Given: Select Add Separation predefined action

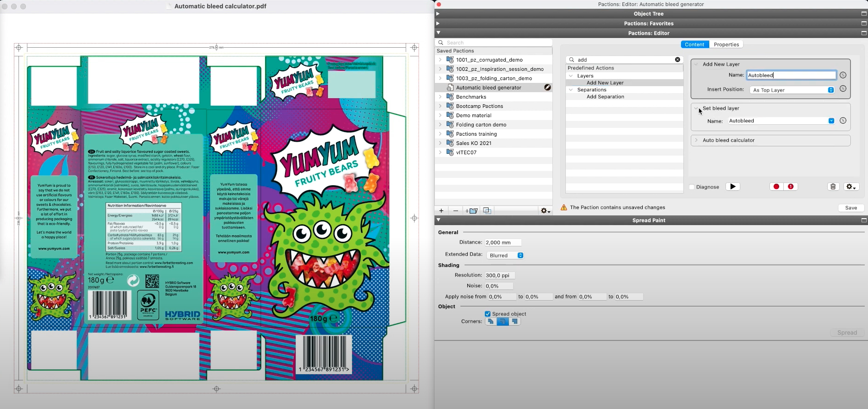Looking at the screenshot, I should coord(605,97).
